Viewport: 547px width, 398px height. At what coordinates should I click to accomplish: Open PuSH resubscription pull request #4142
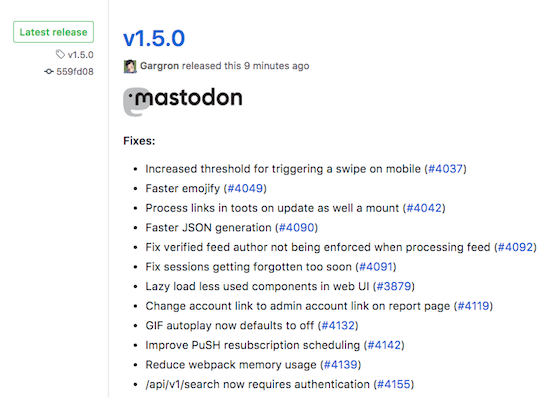pos(384,345)
